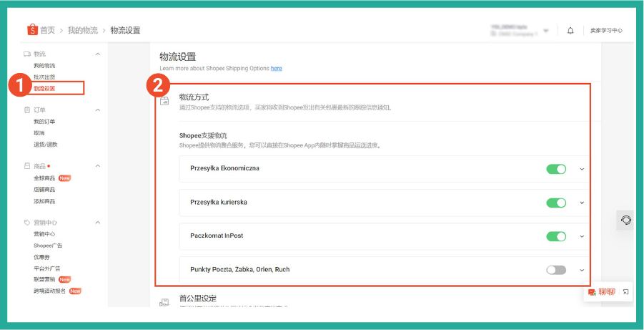The width and height of the screenshot is (644, 330).
Task: Click the 营销中心 tag icon in sidebar
Action: point(27,222)
